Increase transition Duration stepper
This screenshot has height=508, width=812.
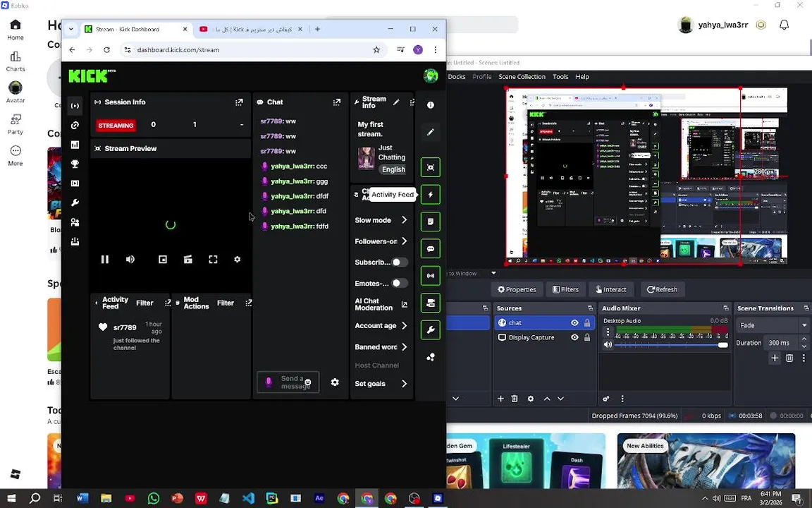[x=804, y=339]
